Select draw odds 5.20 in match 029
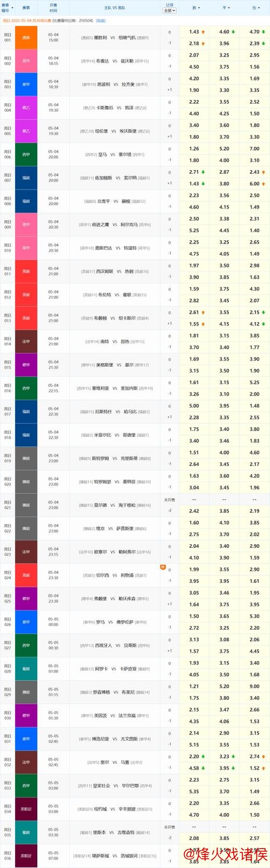270x868 pixels. [x=224, y=686]
